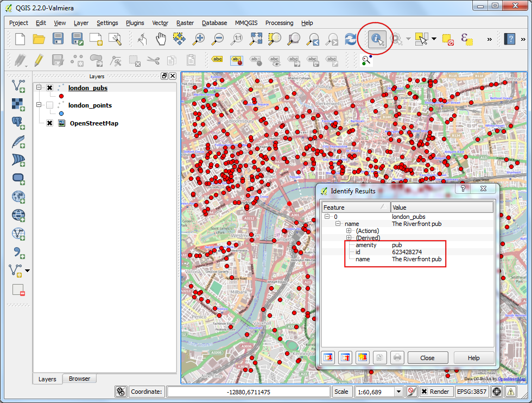Create a new project with toolbar icon
Viewport: 532px width, 403px height.
pyautogui.click(x=20, y=39)
